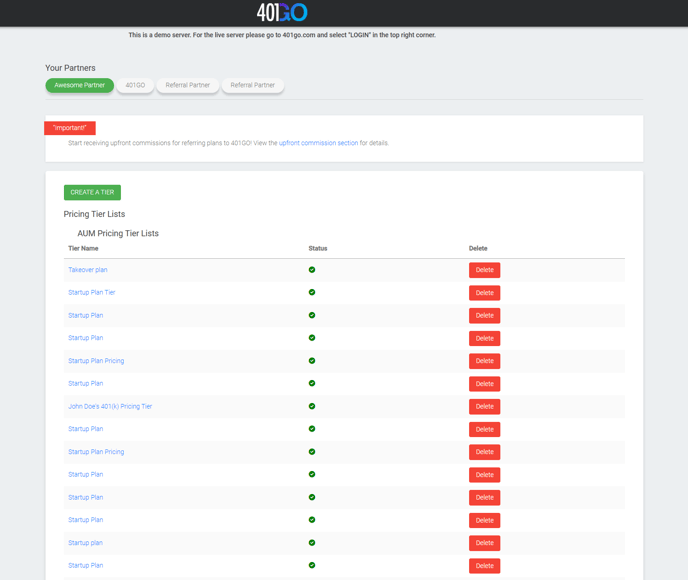Open John Doe's 401(k) Pricing Tier

(110, 407)
